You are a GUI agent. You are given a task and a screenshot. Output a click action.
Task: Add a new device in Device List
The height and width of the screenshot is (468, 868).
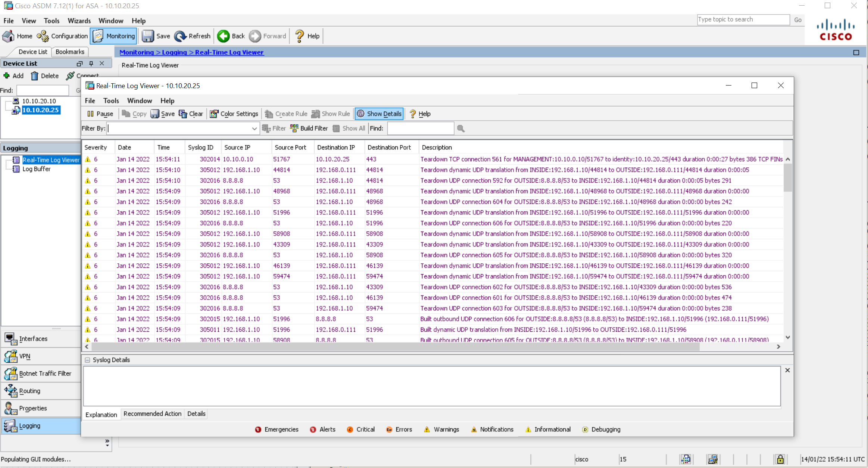14,75
